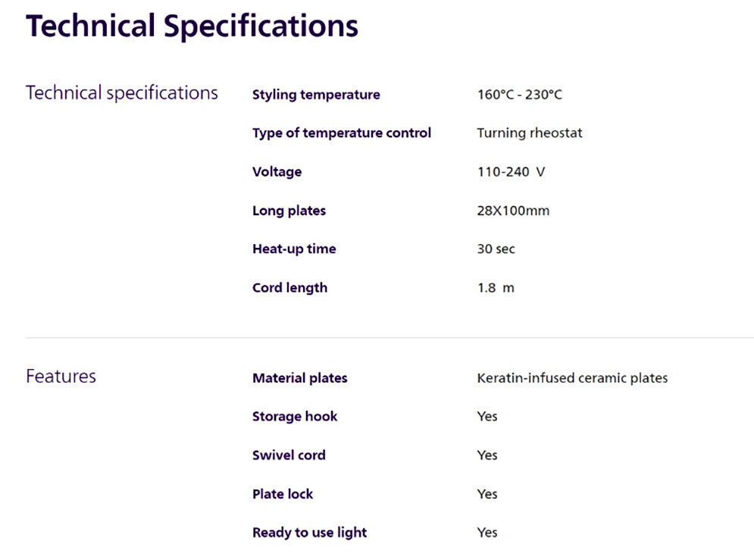The width and height of the screenshot is (754, 560).
Task: Click the Storage hook label
Action: (295, 417)
